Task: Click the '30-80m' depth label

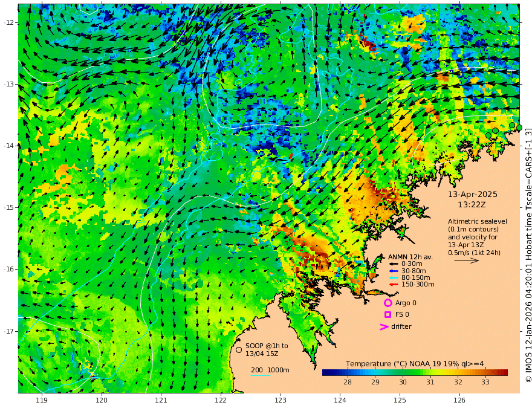Action: (414, 271)
